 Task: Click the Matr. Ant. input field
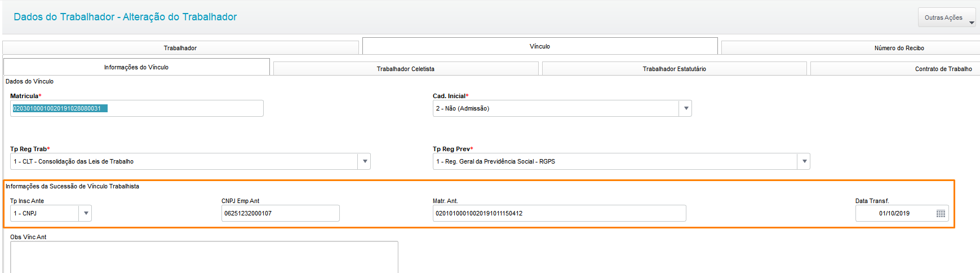[560, 213]
